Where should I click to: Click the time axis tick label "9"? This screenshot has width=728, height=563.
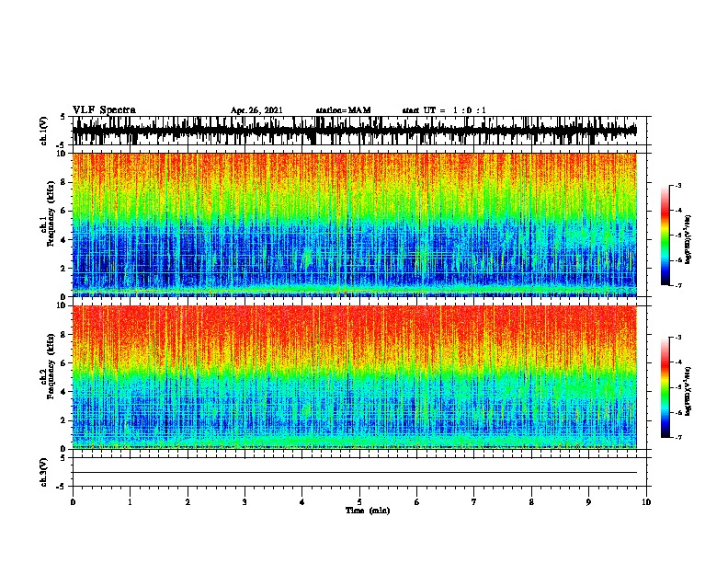coord(588,502)
